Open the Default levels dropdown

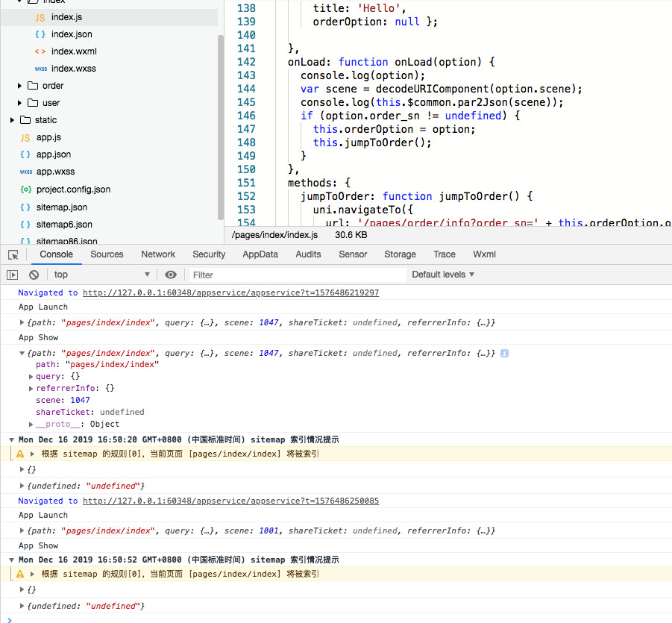443,275
